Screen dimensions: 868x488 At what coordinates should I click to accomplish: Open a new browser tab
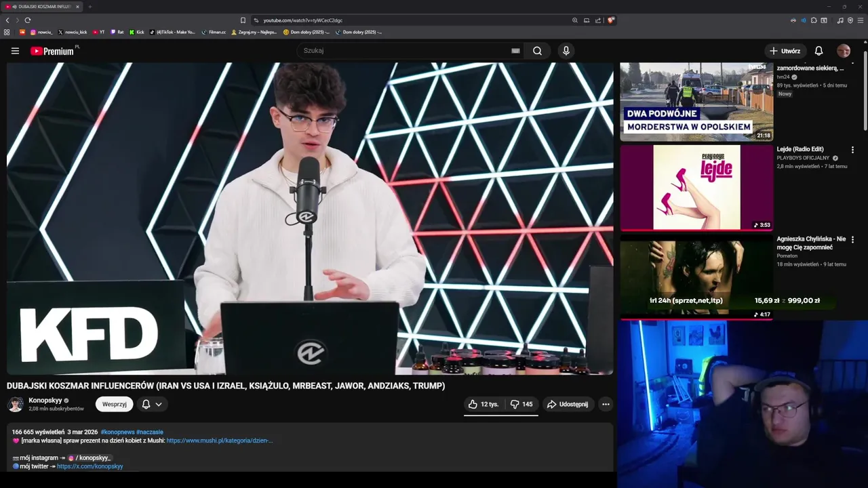tap(90, 7)
